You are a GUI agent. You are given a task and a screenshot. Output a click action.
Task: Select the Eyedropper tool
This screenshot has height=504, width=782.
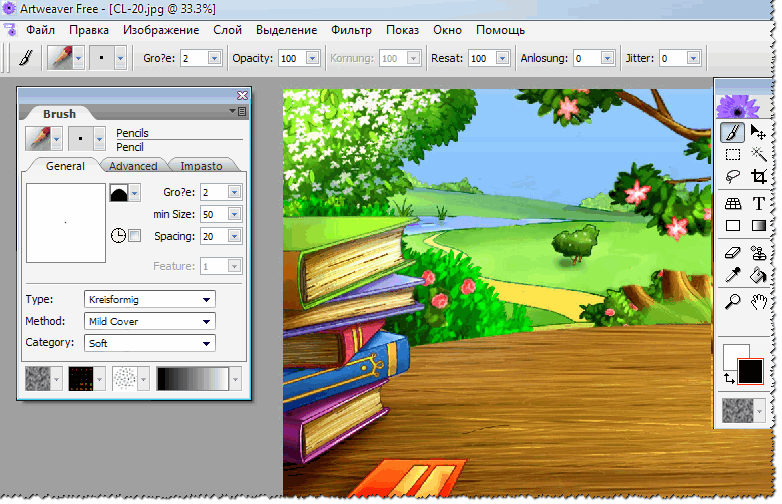pos(732,275)
